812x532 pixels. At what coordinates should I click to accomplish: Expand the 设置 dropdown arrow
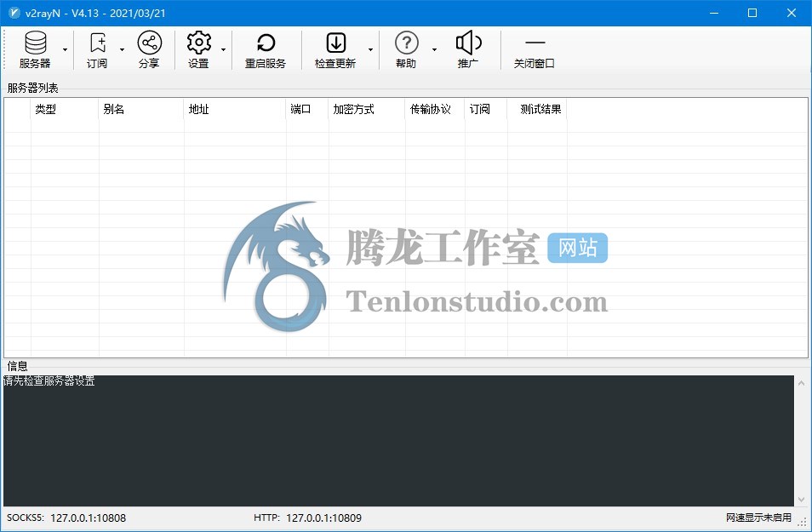point(223,49)
